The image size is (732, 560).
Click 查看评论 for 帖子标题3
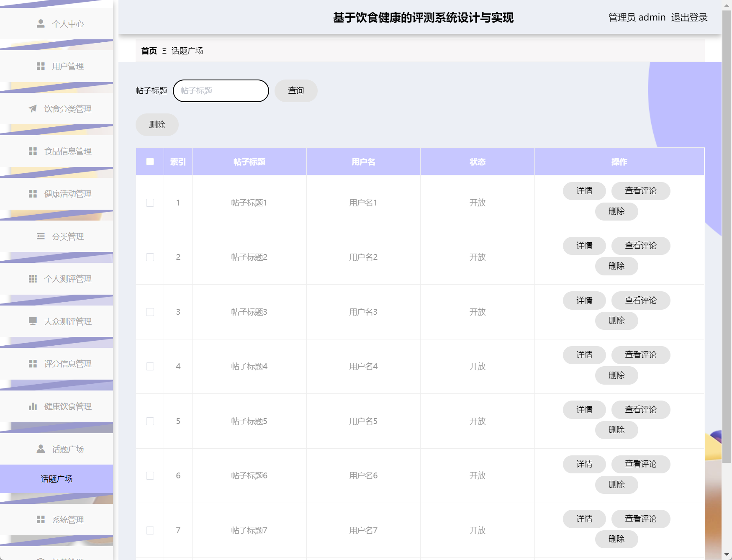click(x=641, y=300)
